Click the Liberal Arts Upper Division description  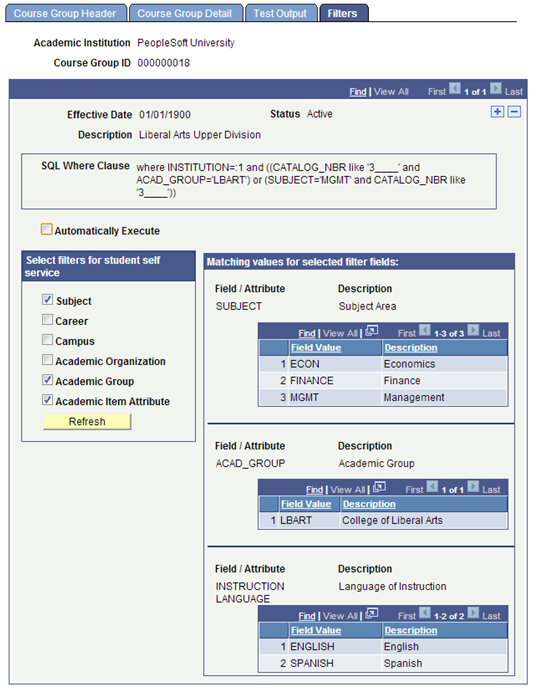click(200, 135)
